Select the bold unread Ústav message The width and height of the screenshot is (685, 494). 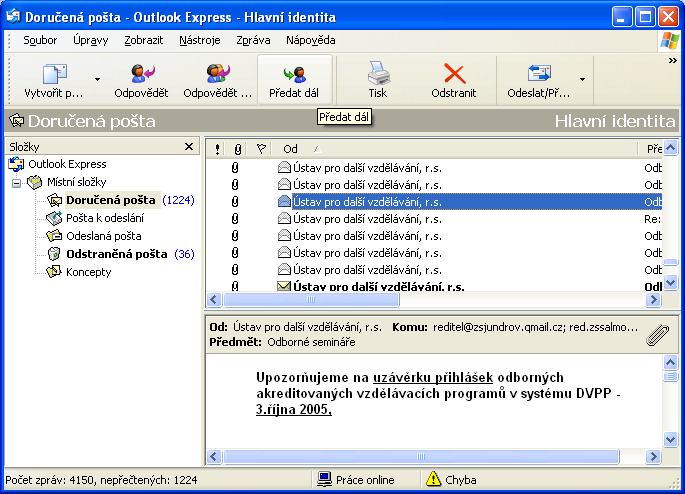pyautogui.click(x=434, y=287)
